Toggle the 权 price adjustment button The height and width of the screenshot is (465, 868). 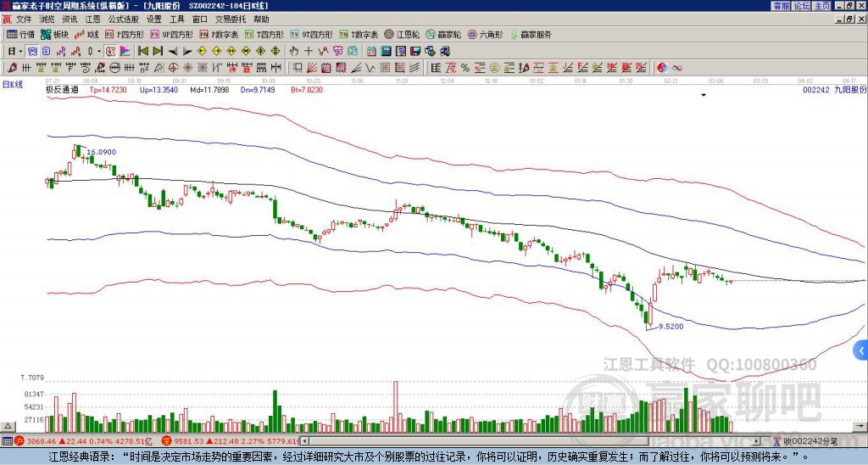pos(110,52)
